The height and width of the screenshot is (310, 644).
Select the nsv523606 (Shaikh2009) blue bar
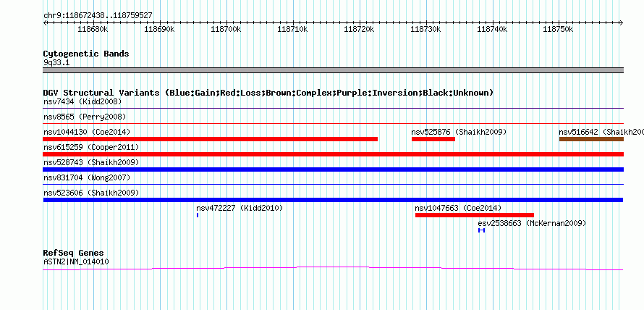pos(333,200)
